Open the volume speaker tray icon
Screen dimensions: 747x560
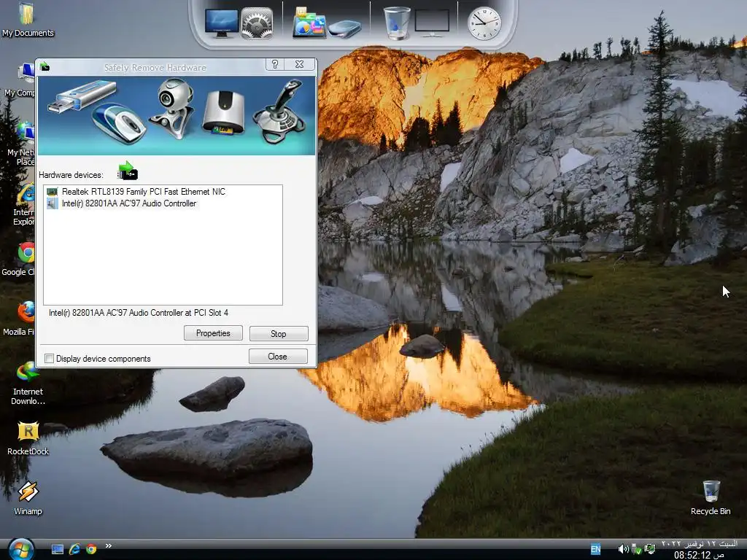coord(623,550)
